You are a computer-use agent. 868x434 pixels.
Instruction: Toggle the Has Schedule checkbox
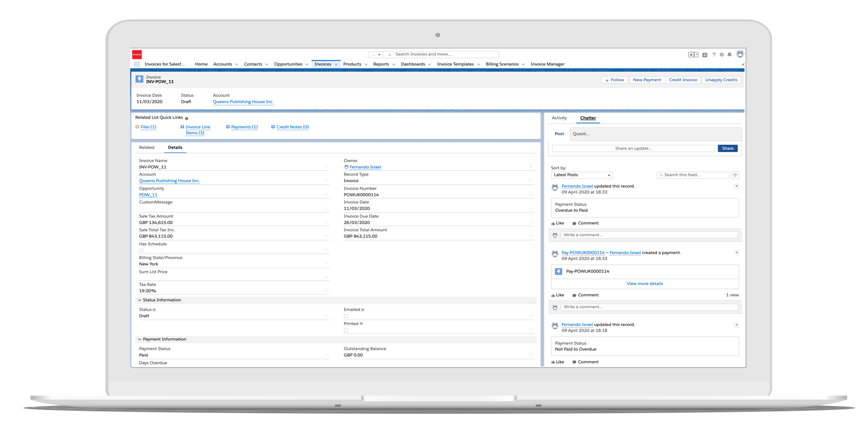pos(141,250)
